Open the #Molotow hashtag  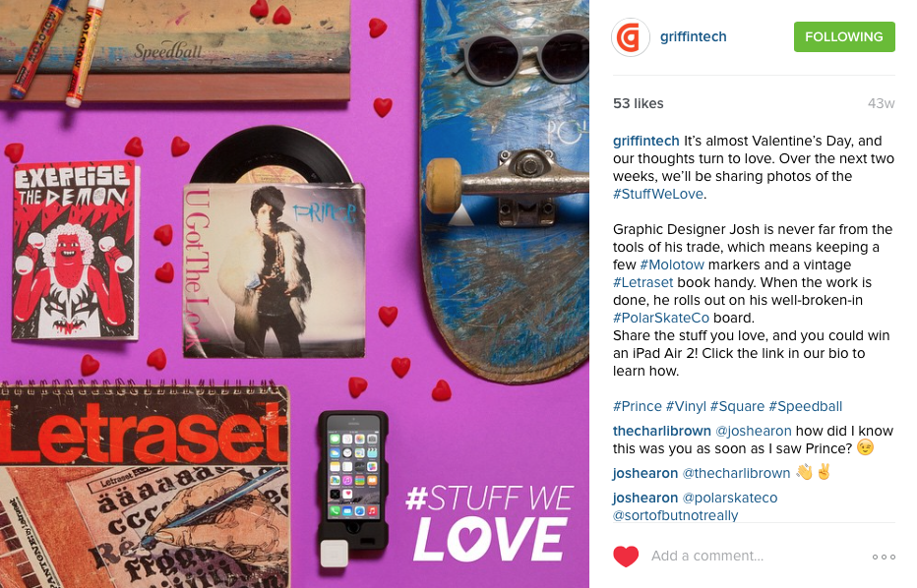point(672,265)
